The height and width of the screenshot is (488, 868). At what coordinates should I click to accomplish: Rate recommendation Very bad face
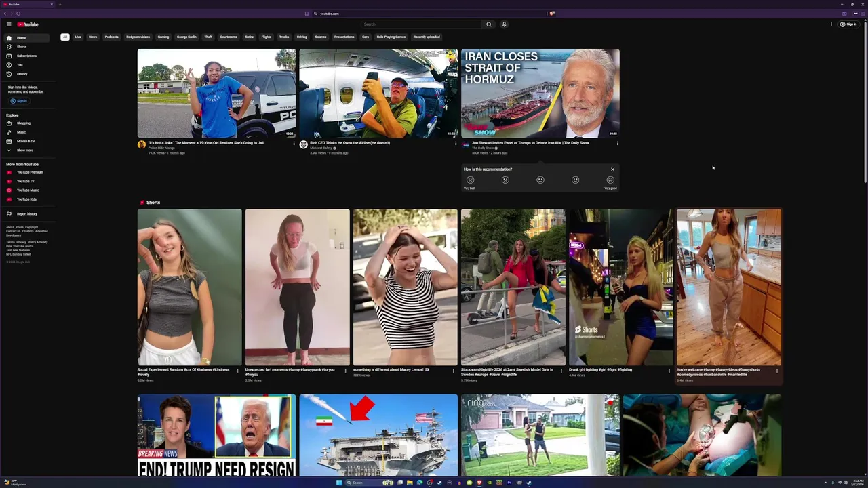pyautogui.click(x=470, y=180)
